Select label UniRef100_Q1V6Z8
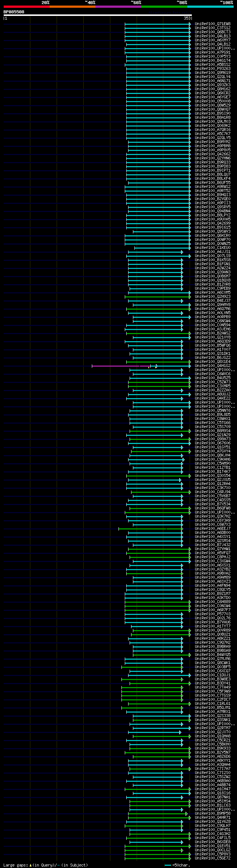This screenshot has height=868, width=237. coord(213,822)
